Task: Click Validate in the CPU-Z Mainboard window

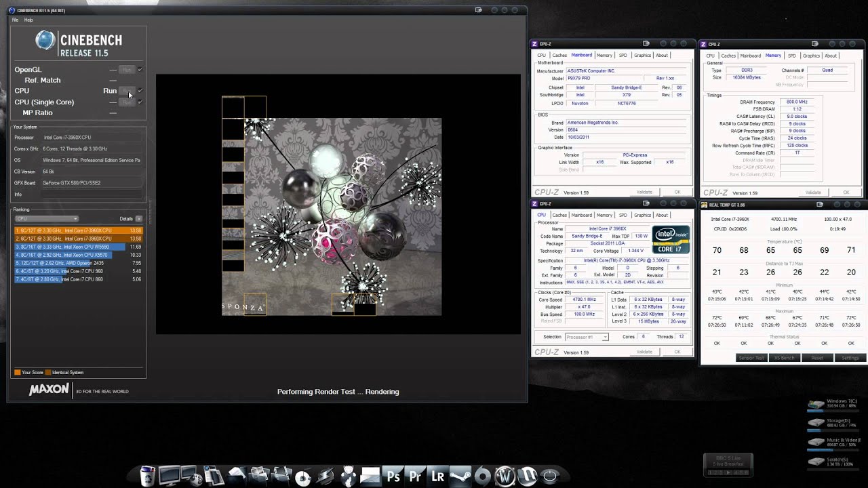Action: click(x=644, y=192)
